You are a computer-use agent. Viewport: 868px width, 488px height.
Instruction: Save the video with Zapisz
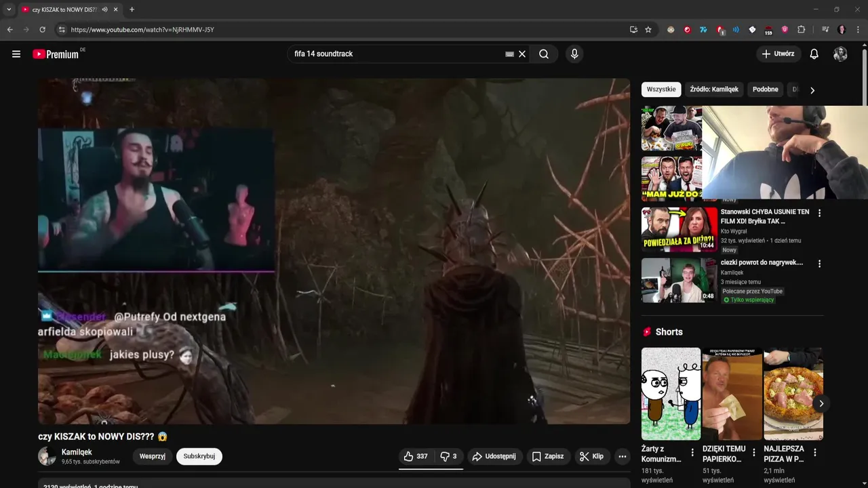pyautogui.click(x=548, y=456)
